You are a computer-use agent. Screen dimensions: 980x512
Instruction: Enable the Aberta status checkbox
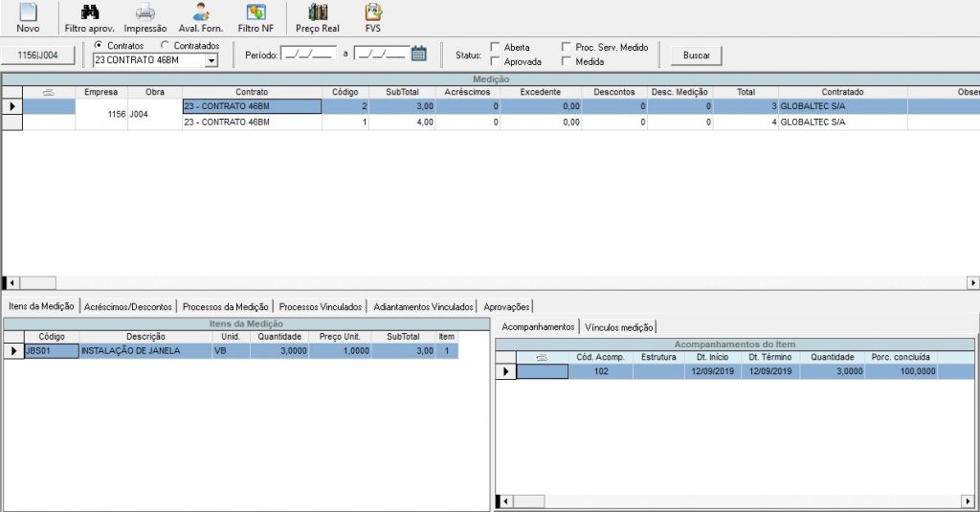pos(495,47)
